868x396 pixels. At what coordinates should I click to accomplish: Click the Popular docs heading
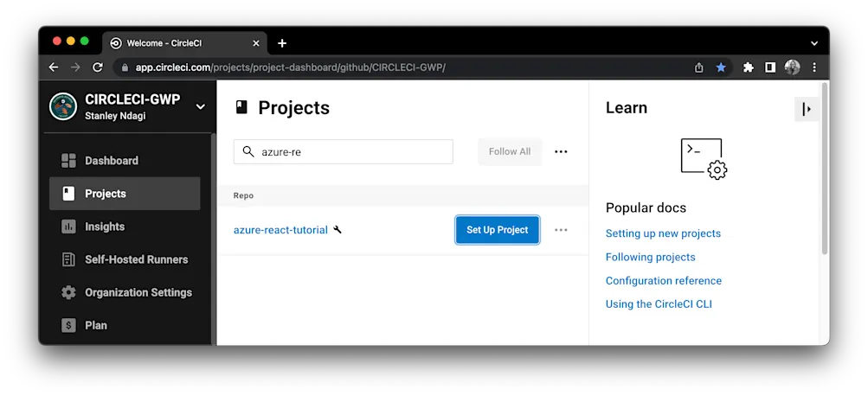coord(646,208)
